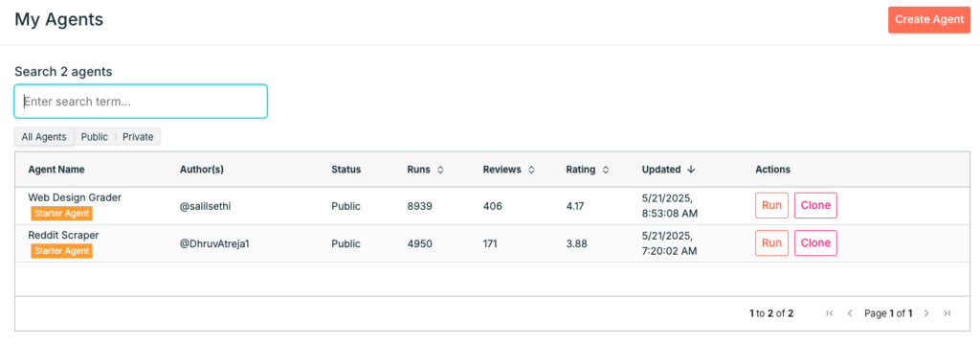Go to first page icon
Screen dimensions: 980x345
(830, 313)
